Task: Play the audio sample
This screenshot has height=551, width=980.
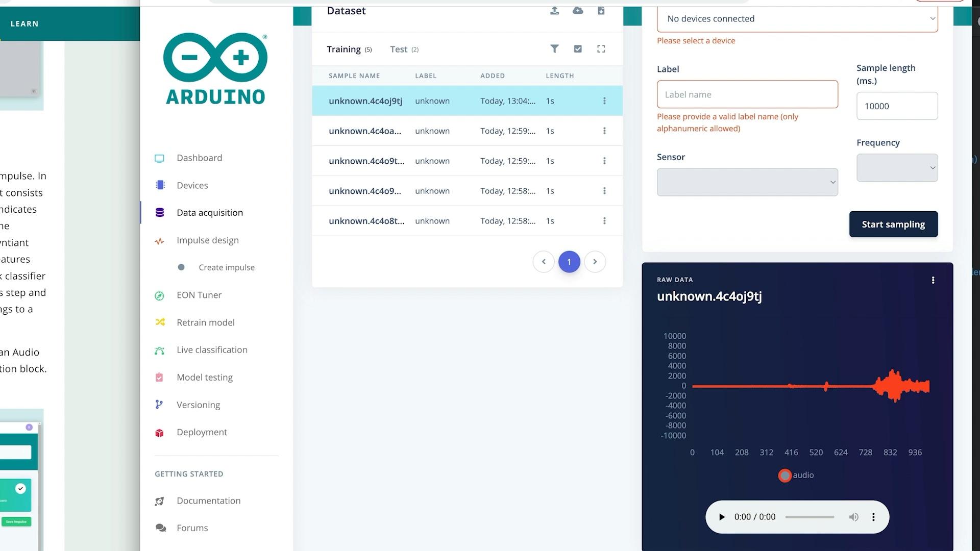Action: tap(722, 517)
